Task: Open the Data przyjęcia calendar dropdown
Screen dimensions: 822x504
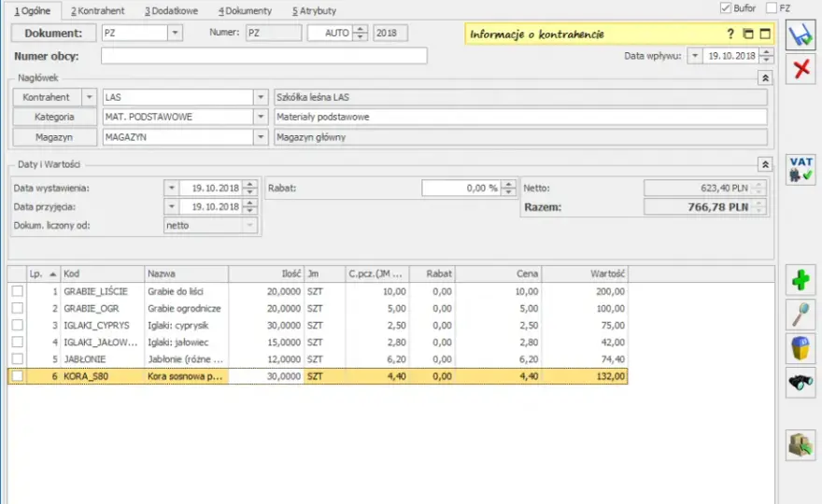Action: pos(172,207)
